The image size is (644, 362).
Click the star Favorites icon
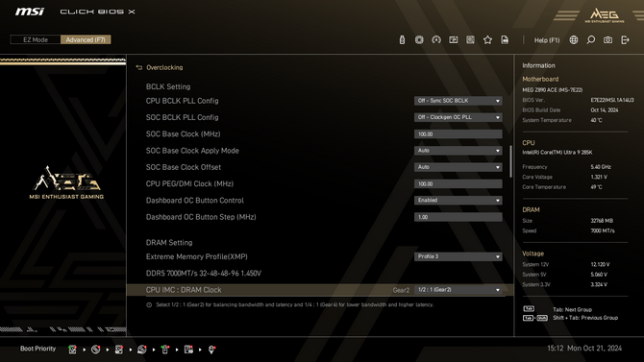[x=487, y=39]
